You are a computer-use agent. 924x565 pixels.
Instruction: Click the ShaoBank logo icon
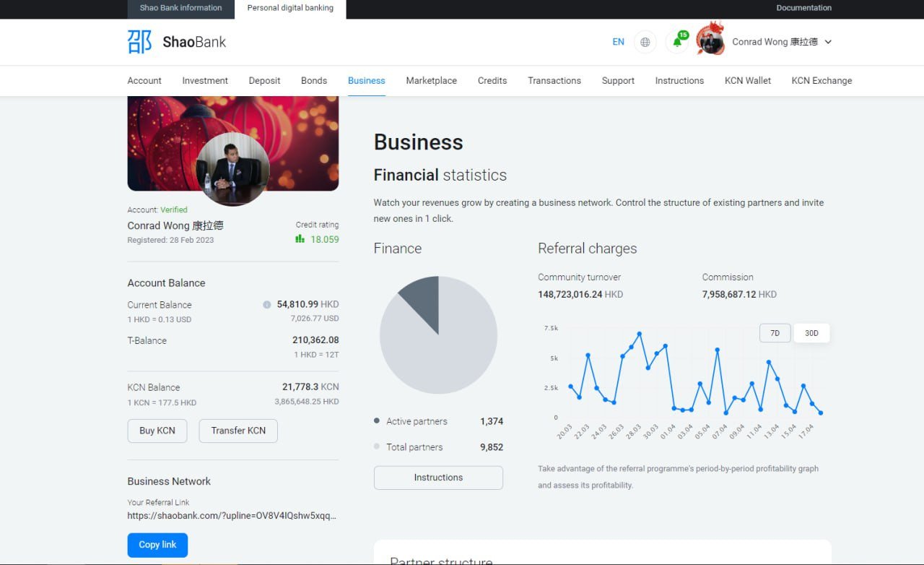click(139, 42)
